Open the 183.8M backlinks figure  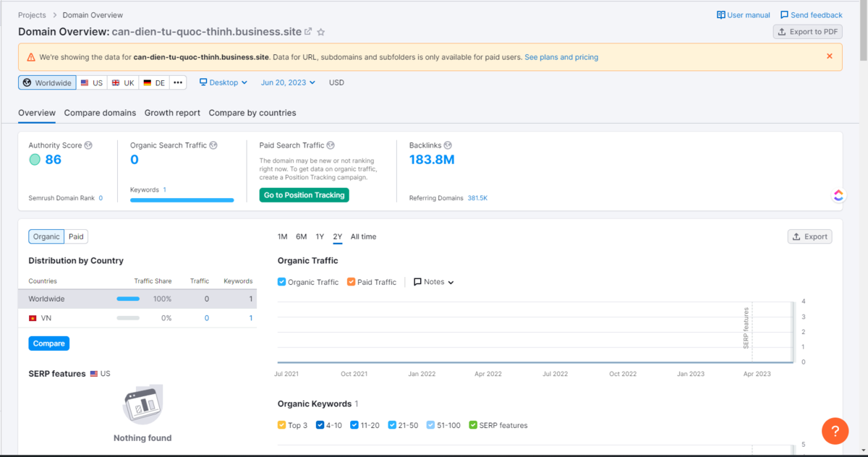coord(432,160)
